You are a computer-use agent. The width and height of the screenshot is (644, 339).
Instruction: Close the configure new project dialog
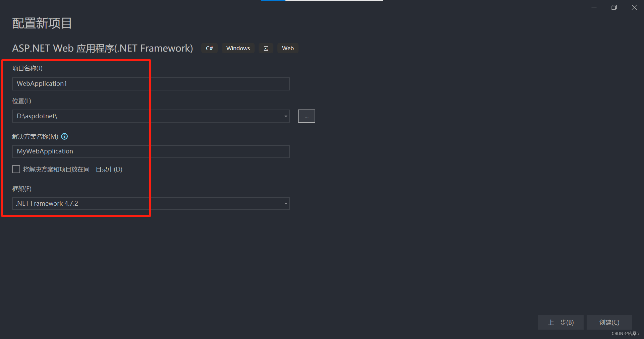click(634, 7)
